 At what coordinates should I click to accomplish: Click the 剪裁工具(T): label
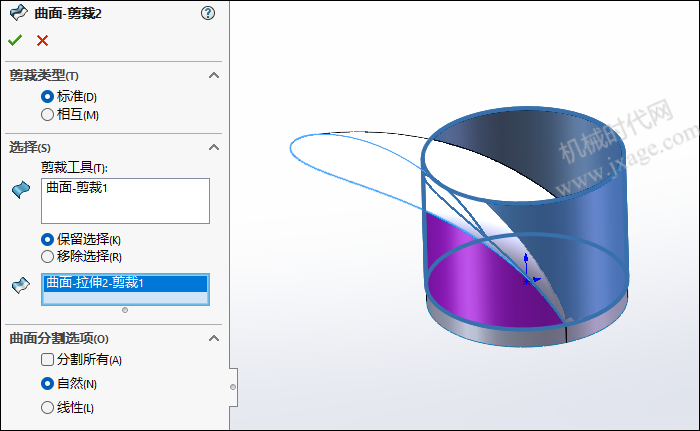(x=74, y=168)
